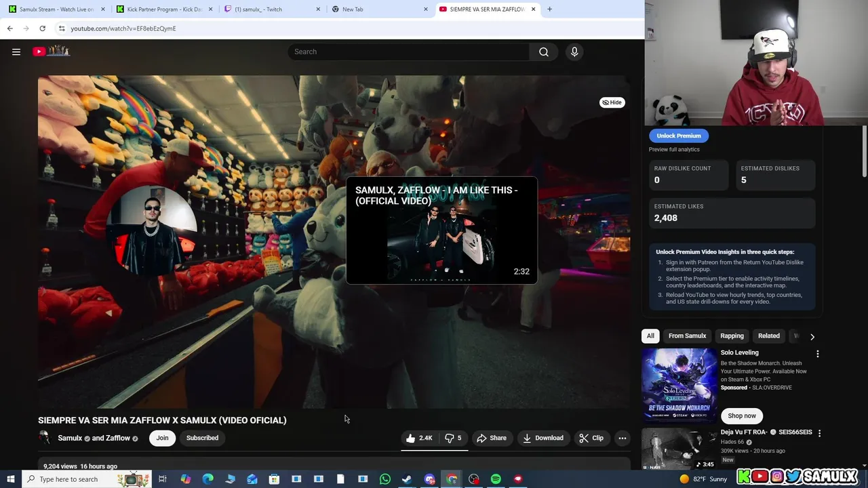Close the Kick Partner Program tab
The height and width of the screenshot is (488, 868).
[211, 9]
